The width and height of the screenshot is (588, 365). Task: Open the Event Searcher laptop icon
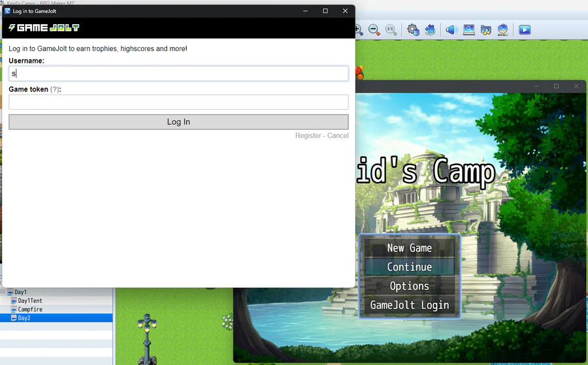coord(468,30)
